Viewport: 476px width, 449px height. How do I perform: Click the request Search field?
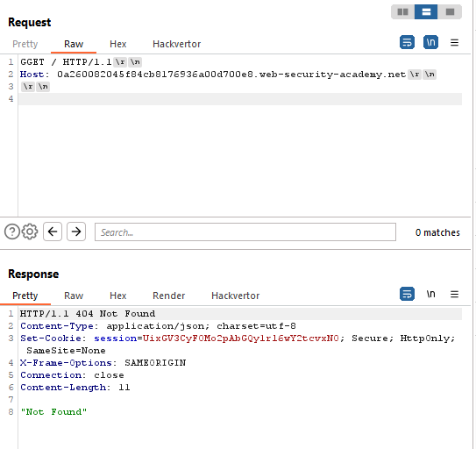pos(245,232)
